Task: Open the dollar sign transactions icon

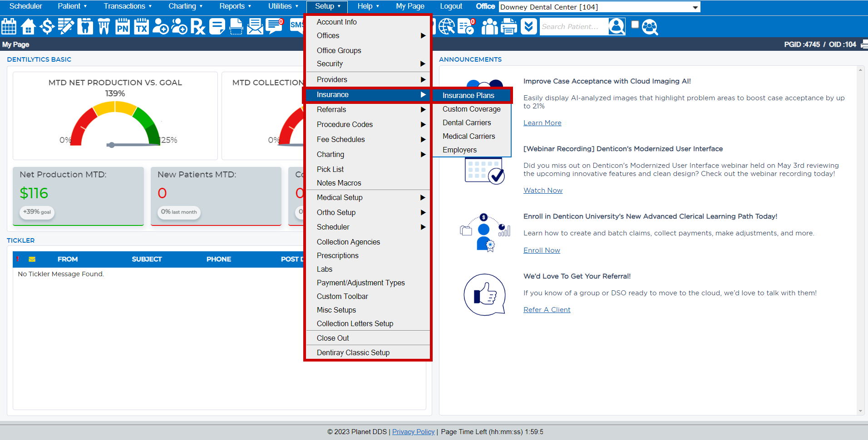Action: [x=47, y=27]
